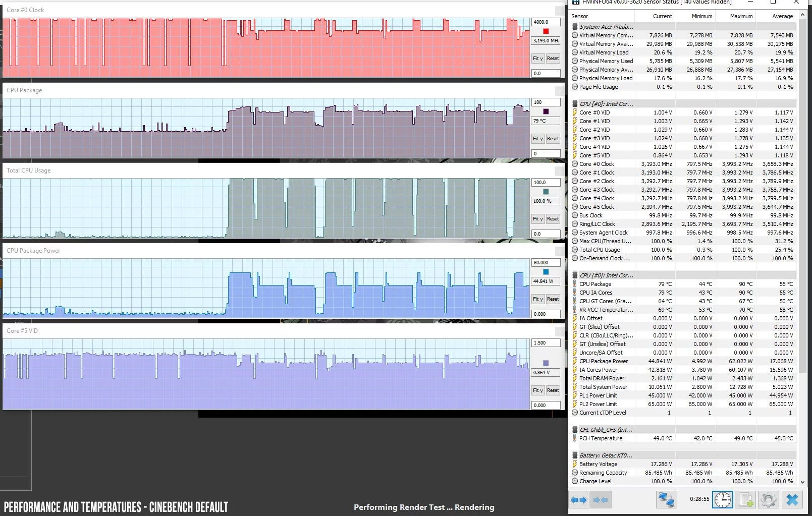This screenshot has height=516, width=812.
Task: Select the Core #5 VID sensor row
Action: (683, 155)
